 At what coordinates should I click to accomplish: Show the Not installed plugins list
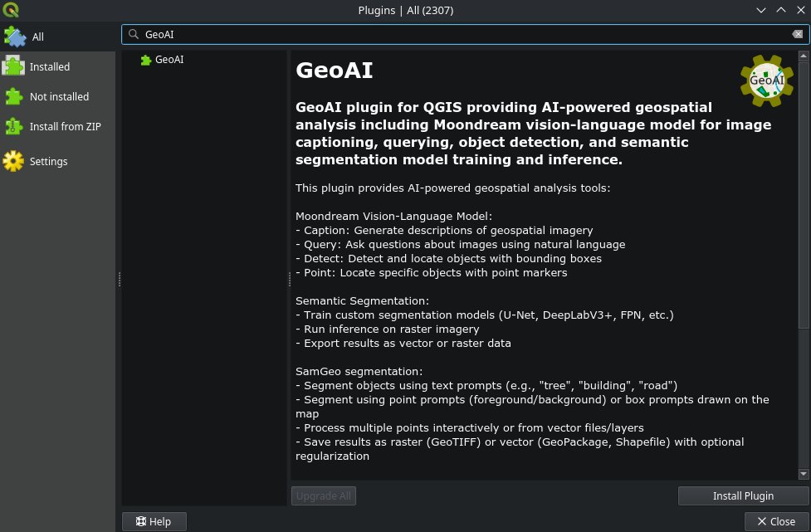[58, 96]
